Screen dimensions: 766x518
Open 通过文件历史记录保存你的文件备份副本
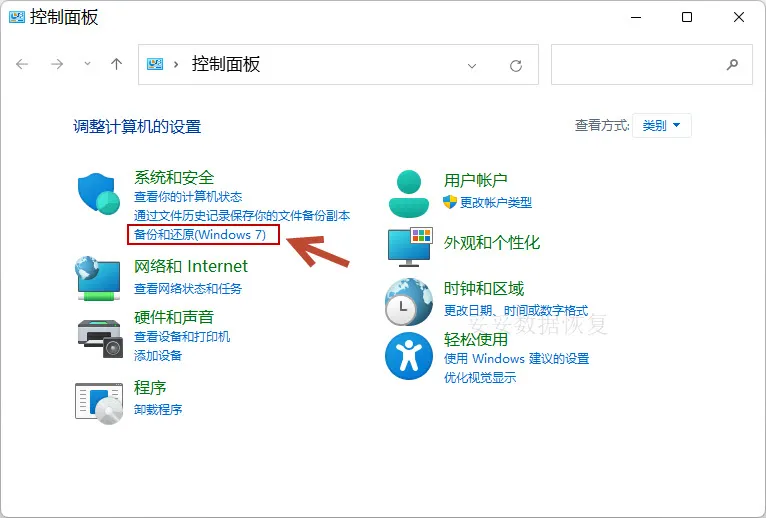(x=242, y=216)
